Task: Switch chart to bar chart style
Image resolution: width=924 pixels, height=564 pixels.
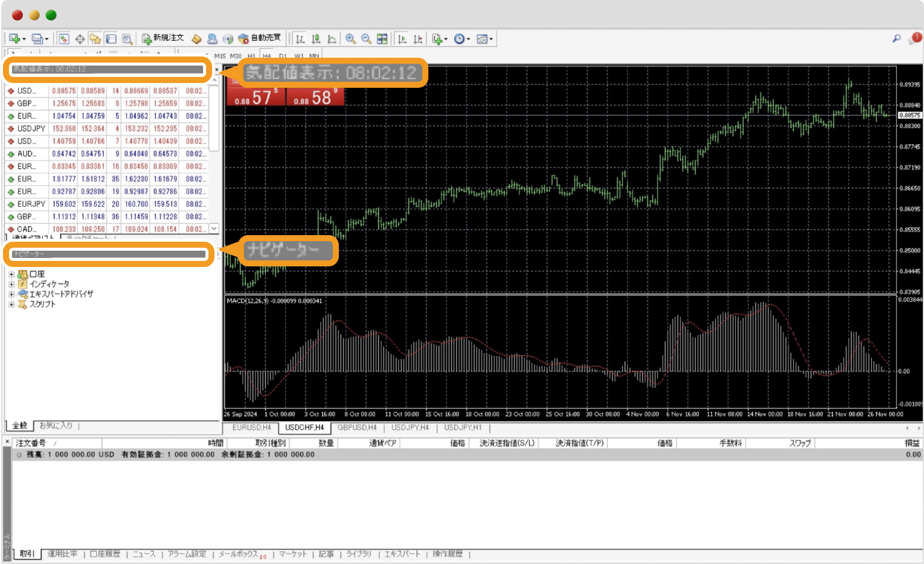Action: [300, 39]
